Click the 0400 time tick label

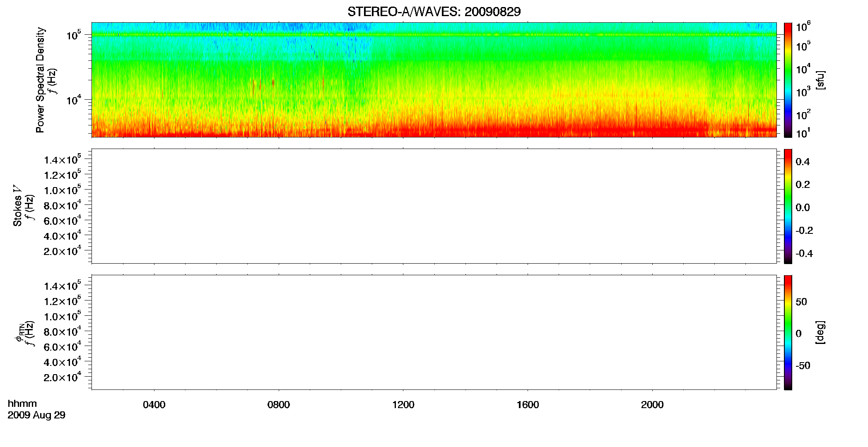pos(154,405)
